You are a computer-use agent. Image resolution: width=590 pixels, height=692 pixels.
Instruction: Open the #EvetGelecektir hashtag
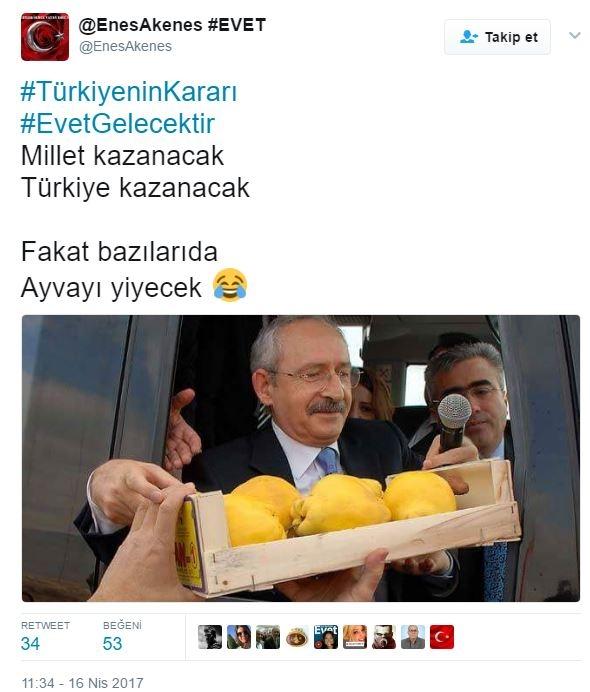118,124
